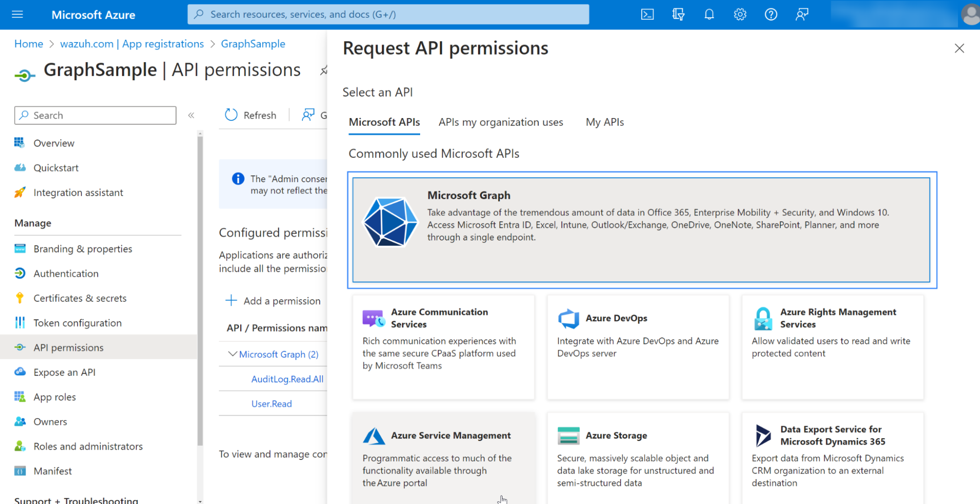Collapse the left navigation menu chevron
Screen dimensions: 980x504
click(191, 116)
